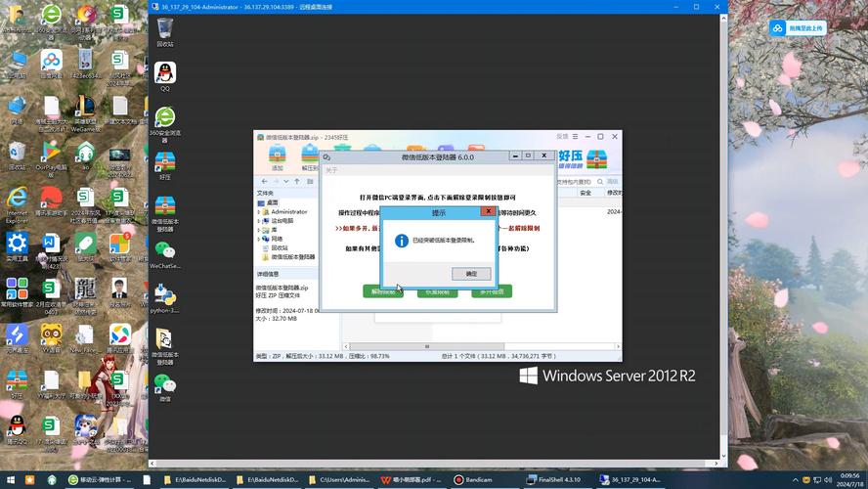Click the 安全 column header in 好压
The width and height of the screenshot is (868, 489).
tap(586, 193)
